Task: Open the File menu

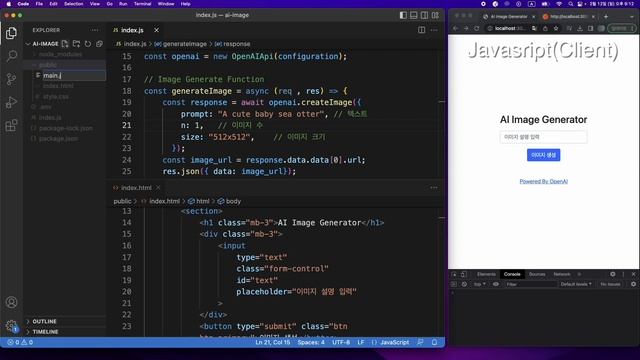Action: point(39,4)
